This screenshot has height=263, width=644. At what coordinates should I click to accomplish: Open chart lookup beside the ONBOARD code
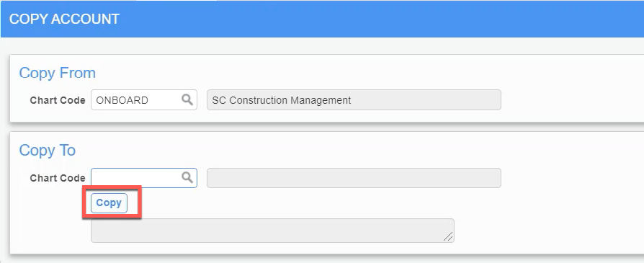point(187,99)
